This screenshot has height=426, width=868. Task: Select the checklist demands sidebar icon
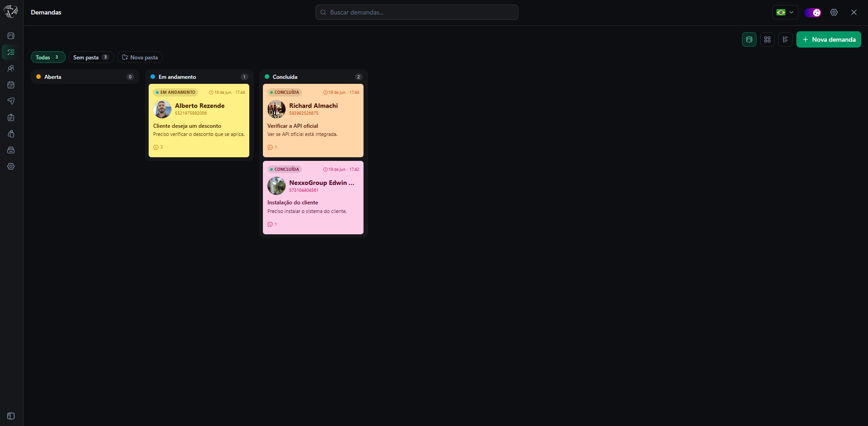pos(11,52)
